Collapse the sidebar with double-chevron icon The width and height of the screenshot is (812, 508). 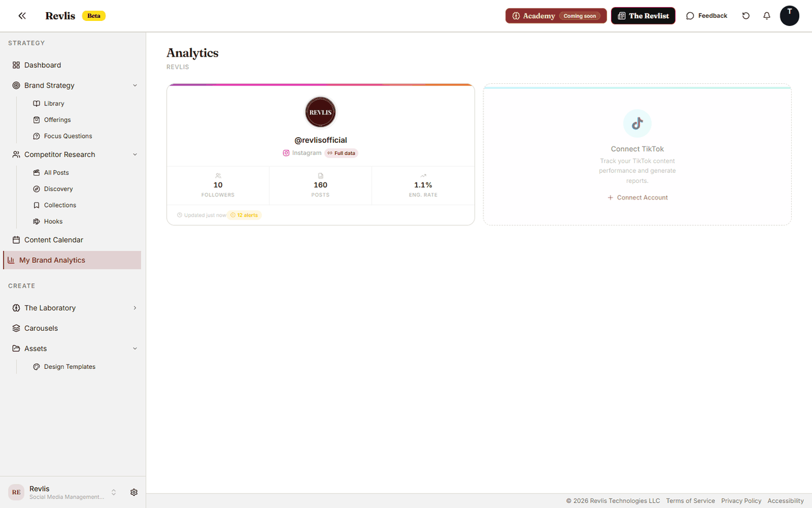[x=22, y=16]
